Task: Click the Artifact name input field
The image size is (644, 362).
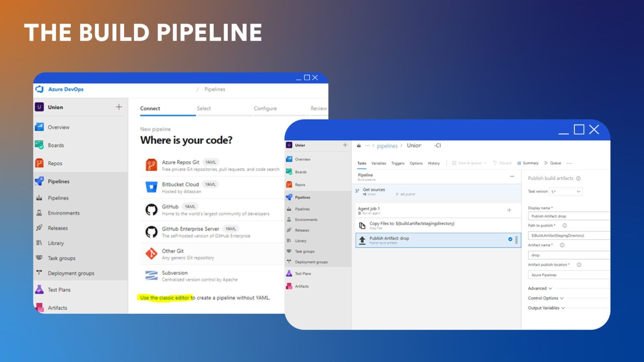Action: (x=568, y=255)
